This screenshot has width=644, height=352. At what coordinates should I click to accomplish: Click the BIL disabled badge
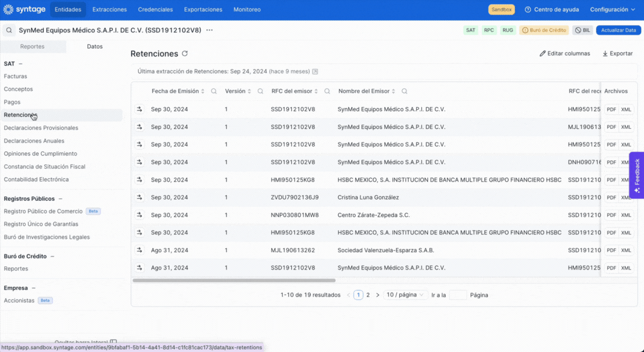[582, 30]
